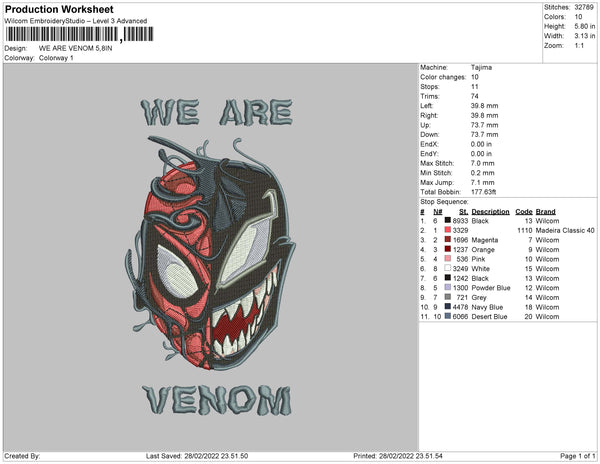
Task: Click the "Code" column header
Action: (x=524, y=212)
